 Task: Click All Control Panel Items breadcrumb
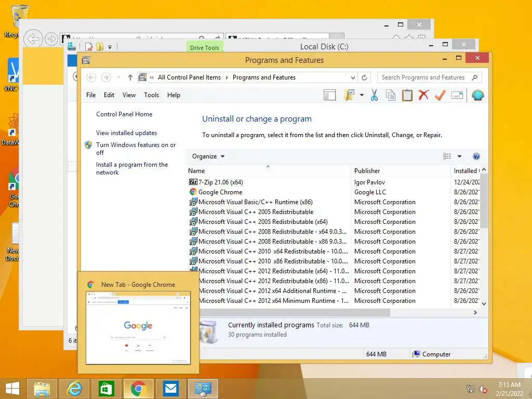(x=189, y=77)
